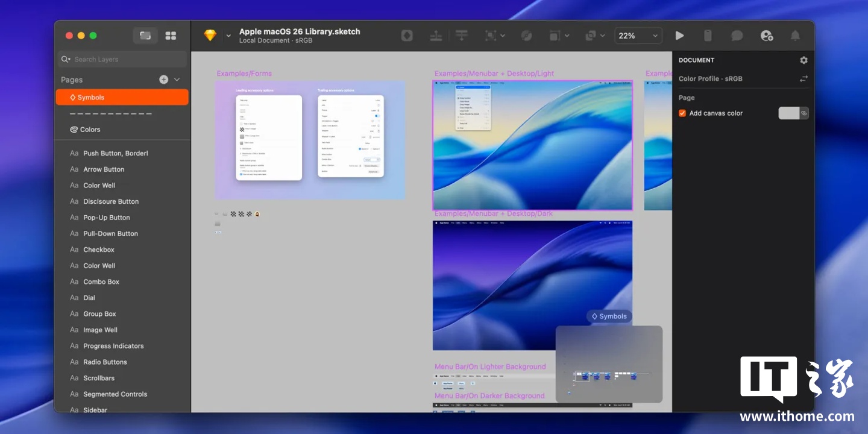Open Document settings gear
Image resolution: width=868 pixels, height=434 pixels.
pyautogui.click(x=804, y=60)
